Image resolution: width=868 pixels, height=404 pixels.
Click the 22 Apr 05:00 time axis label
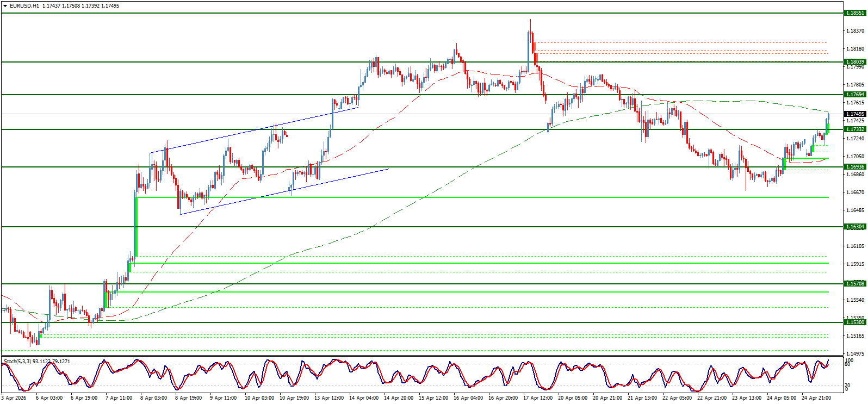click(x=678, y=398)
